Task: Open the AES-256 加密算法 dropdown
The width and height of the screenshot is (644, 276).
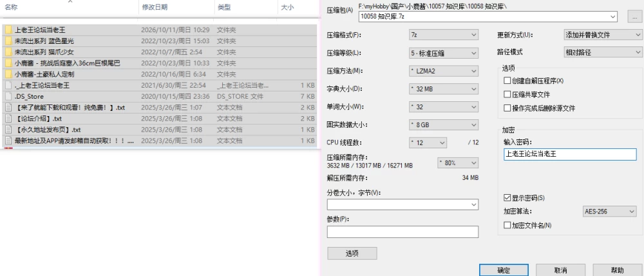Action: 609,212
